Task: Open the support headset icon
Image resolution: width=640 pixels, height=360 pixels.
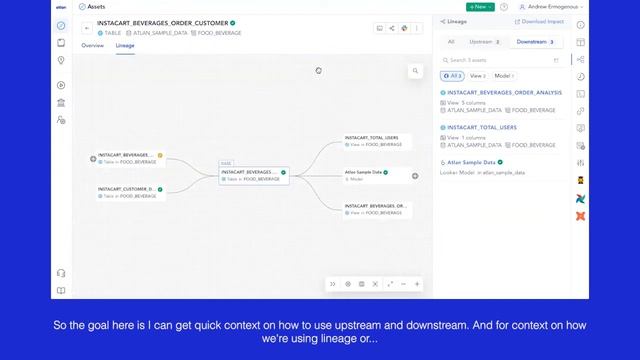Action: 61,273
